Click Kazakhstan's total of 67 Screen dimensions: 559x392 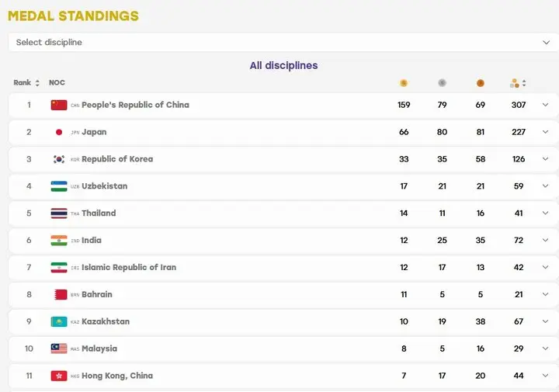(519, 321)
